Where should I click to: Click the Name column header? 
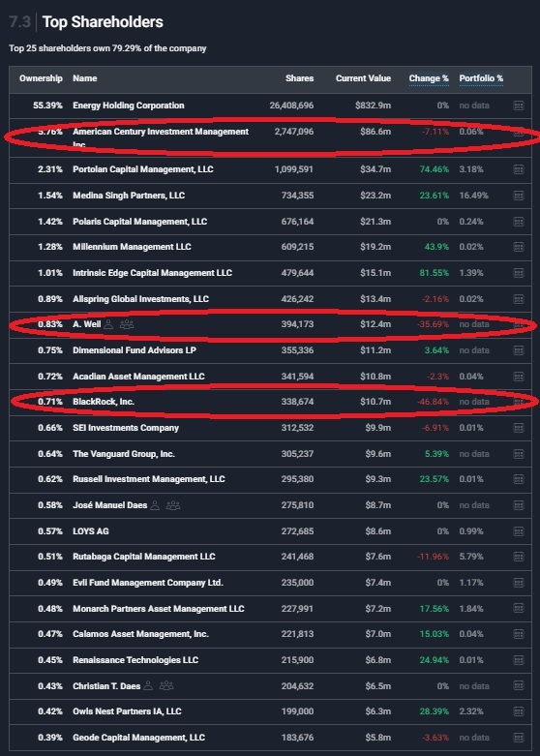click(85, 78)
